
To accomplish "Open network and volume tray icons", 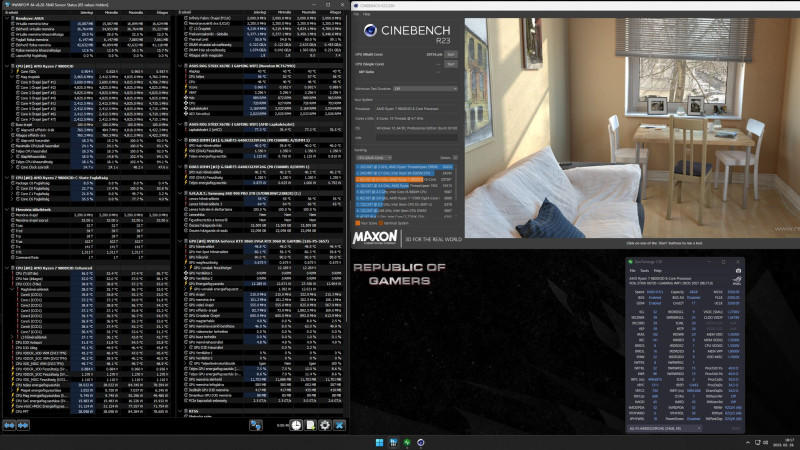I will pyautogui.click(x=761, y=442).
